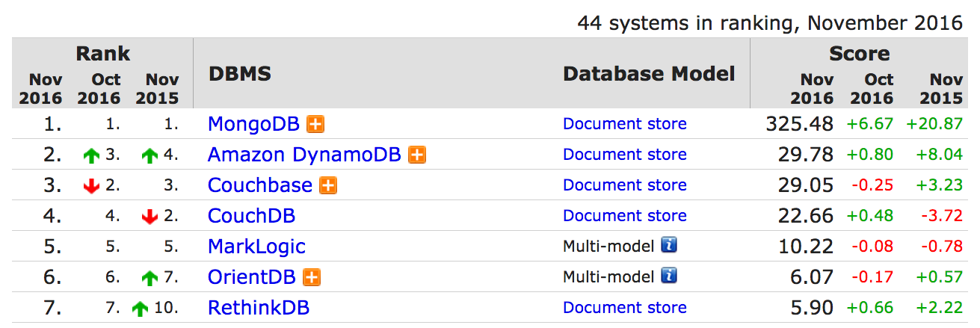Click RethinkDB score 5.90
Image resolution: width=980 pixels, height=328 pixels.
point(811,308)
